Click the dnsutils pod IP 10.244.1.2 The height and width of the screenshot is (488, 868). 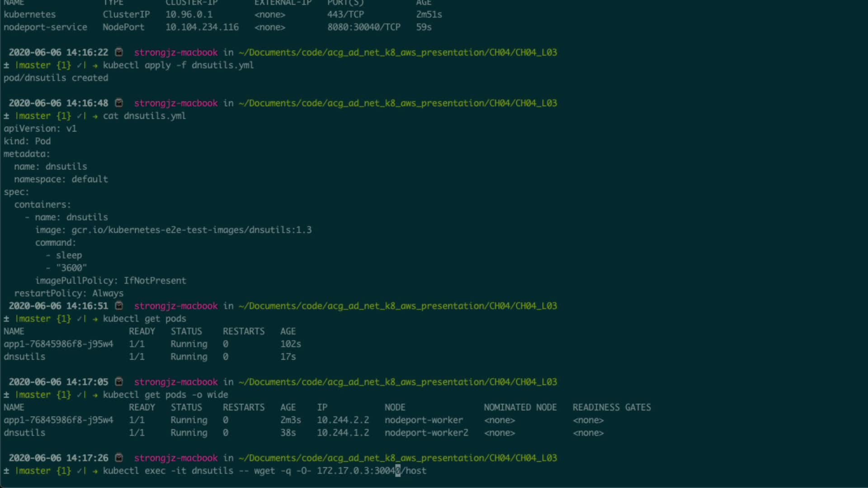pos(343,432)
